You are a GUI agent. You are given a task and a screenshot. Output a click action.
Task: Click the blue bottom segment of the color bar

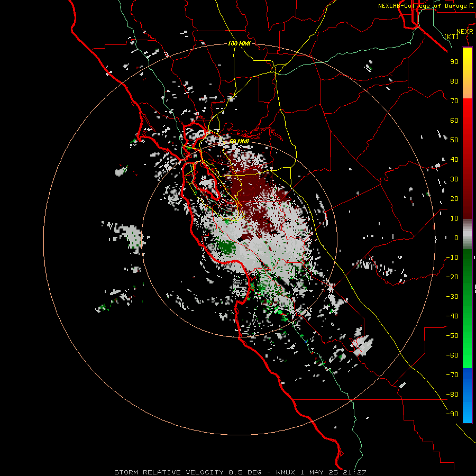(x=467, y=396)
